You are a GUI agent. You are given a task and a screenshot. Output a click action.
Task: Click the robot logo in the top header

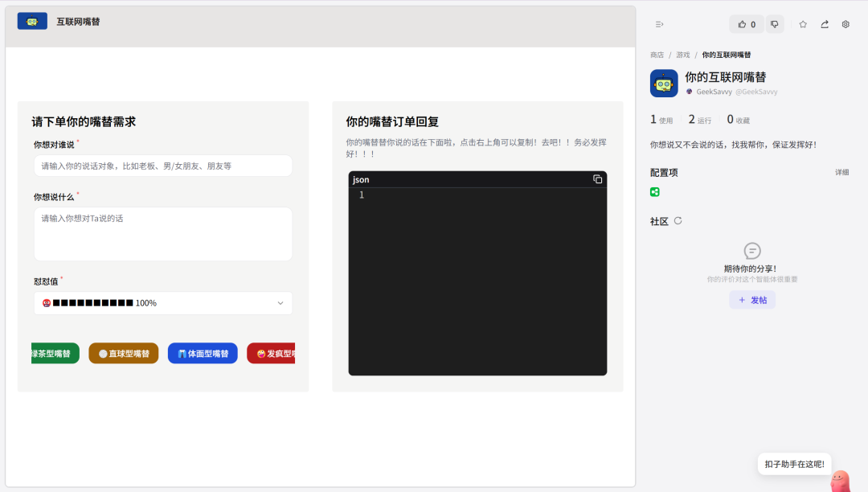coord(32,21)
